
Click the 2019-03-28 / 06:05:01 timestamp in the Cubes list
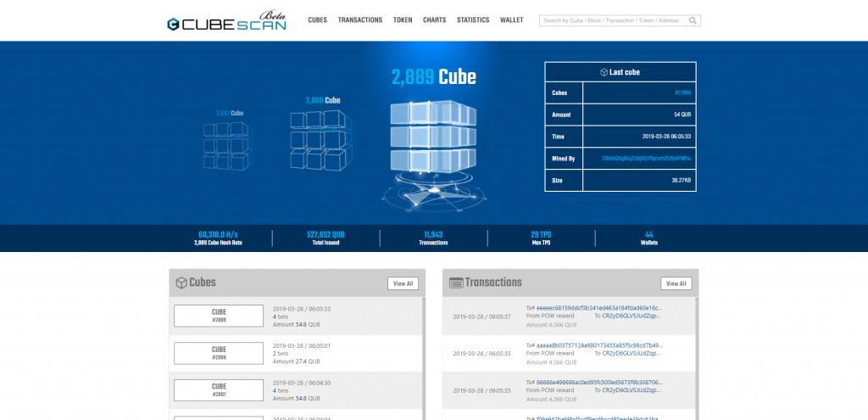tap(301, 345)
